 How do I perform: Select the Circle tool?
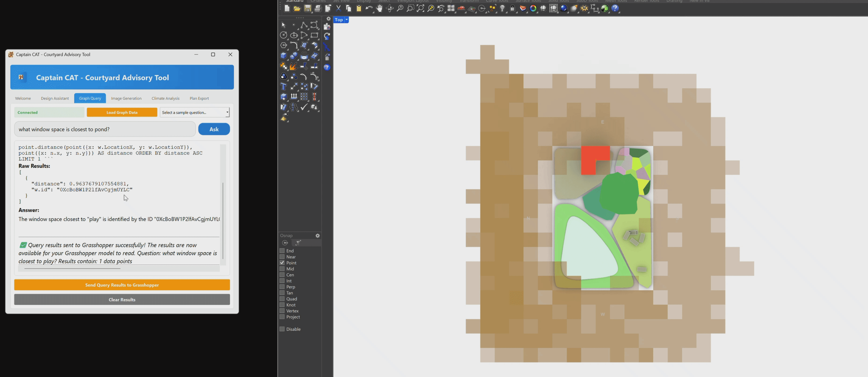[284, 35]
